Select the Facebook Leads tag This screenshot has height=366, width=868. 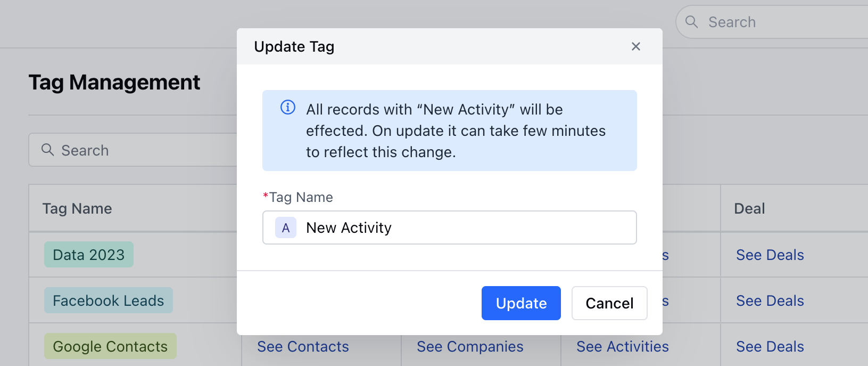(x=109, y=300)
